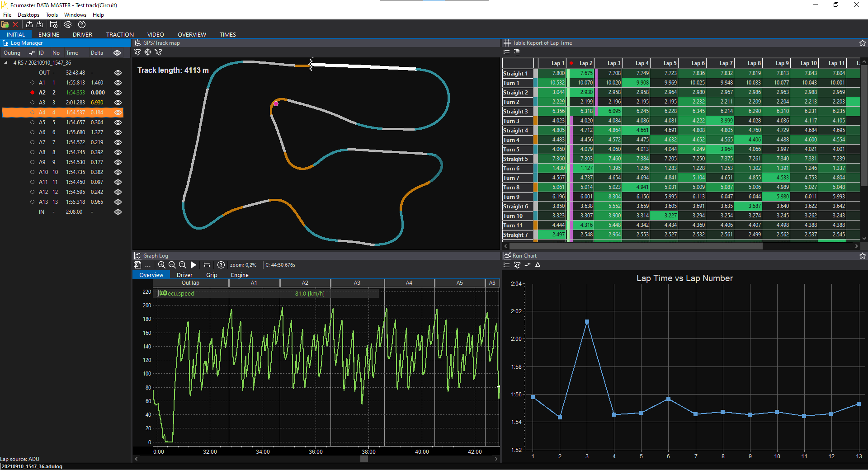Screen dimensions: 868x470
Task: Collapse the R5 / 20210910_1547_36 outing tree
Action: pos(6,63)
